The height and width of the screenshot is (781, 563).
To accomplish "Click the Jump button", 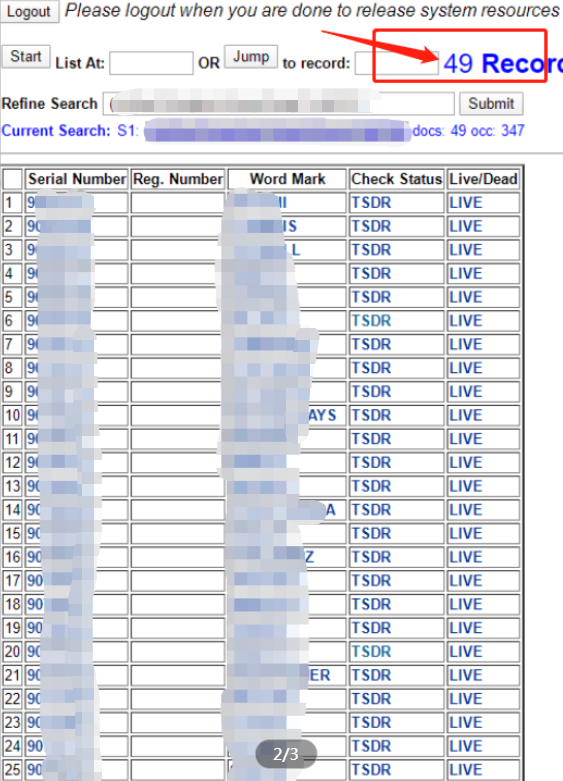I will (251, 56).
